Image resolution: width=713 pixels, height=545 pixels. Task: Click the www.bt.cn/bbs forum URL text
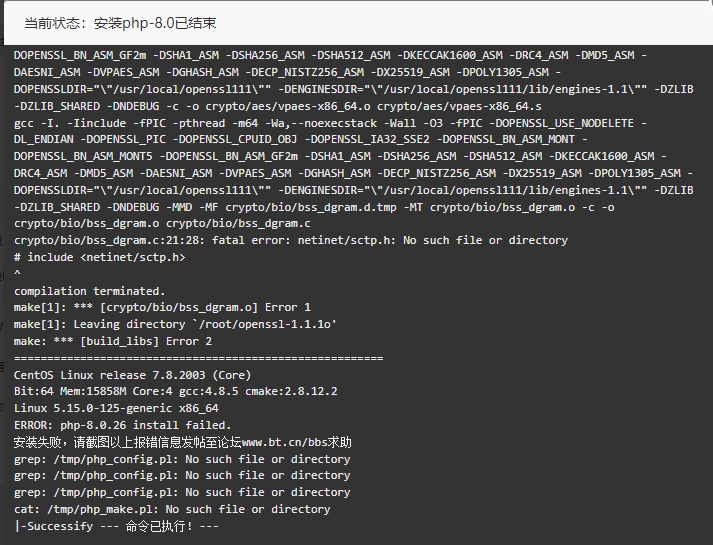[285, 442]
